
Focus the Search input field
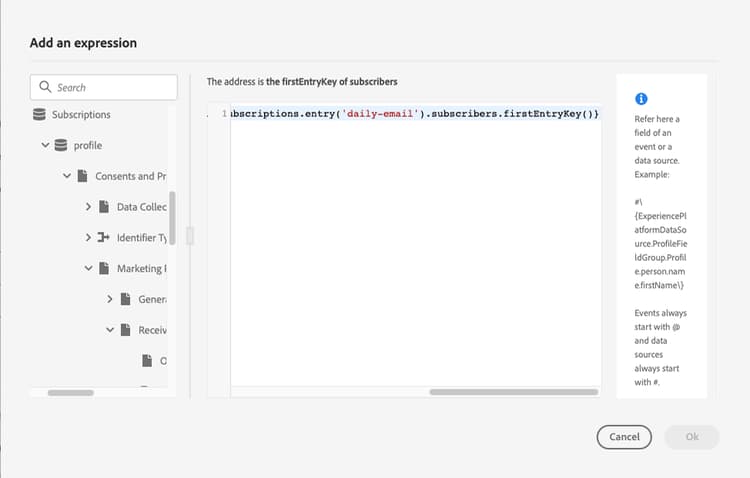(104, 87)
